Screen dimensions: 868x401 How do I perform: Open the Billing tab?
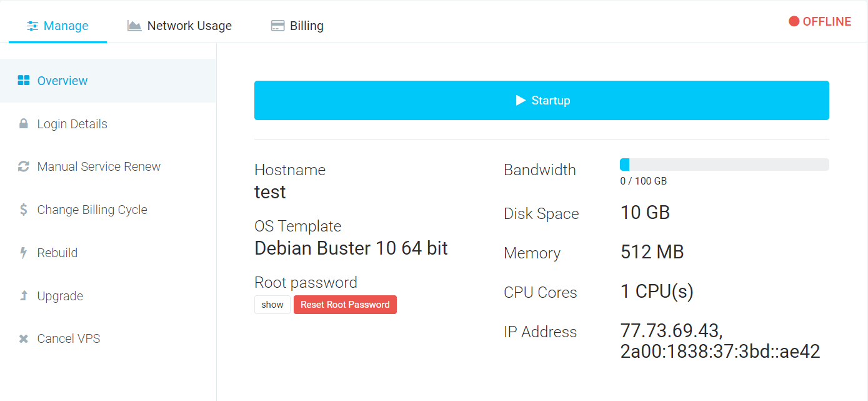(x=297, y=25)
